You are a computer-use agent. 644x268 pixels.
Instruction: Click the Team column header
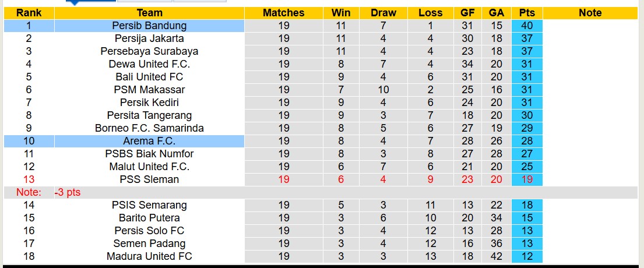point(149,13)
